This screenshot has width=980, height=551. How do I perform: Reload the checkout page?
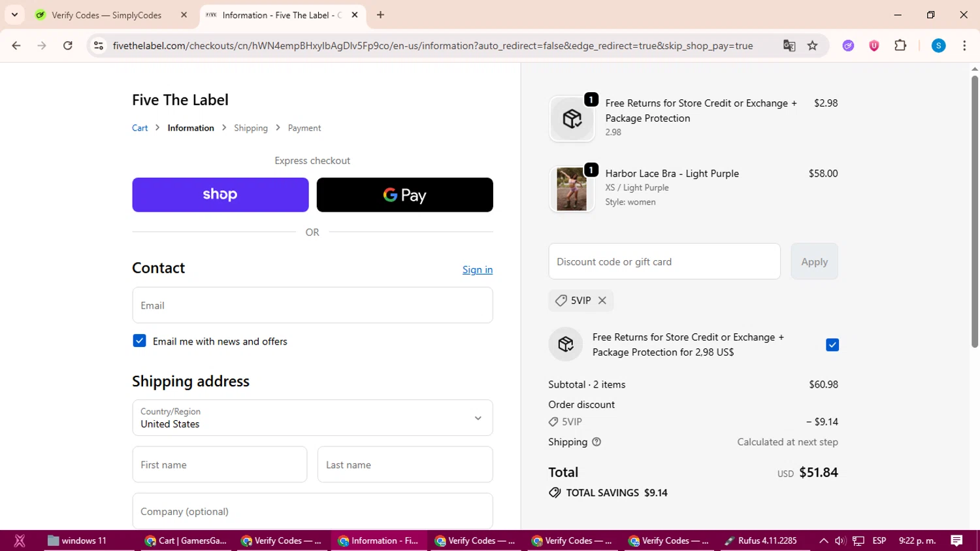[68, 46]
